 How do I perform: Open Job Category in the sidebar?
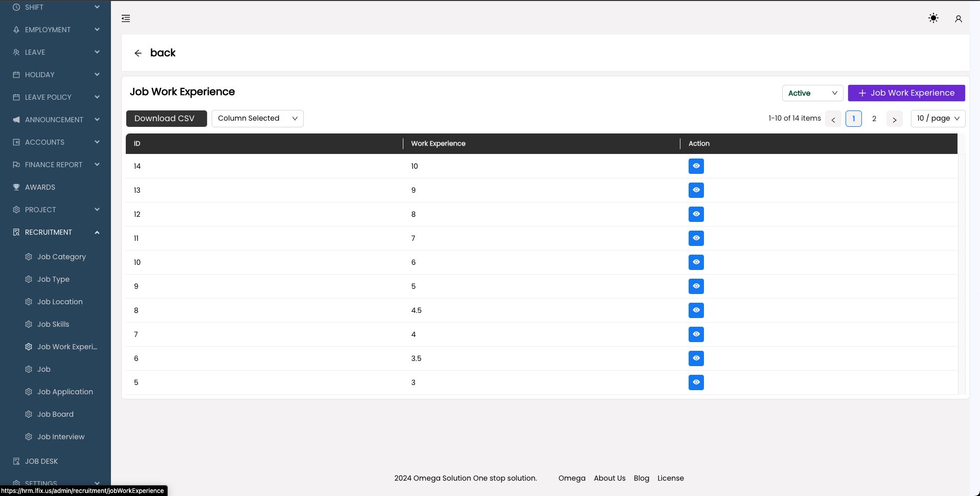61,257
